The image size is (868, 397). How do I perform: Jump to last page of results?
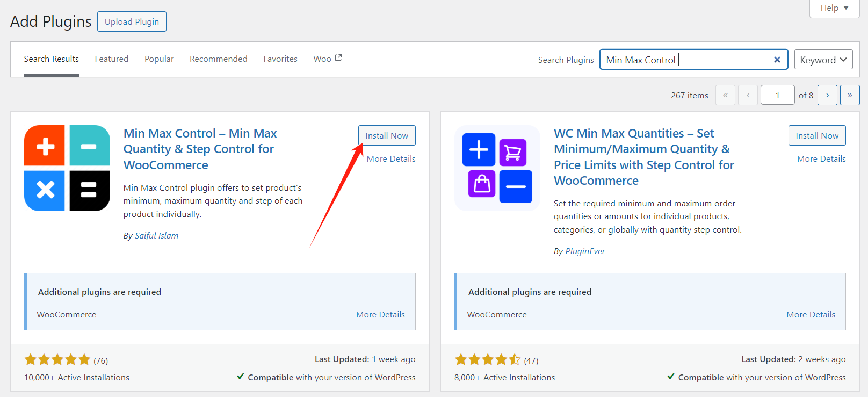850,95
